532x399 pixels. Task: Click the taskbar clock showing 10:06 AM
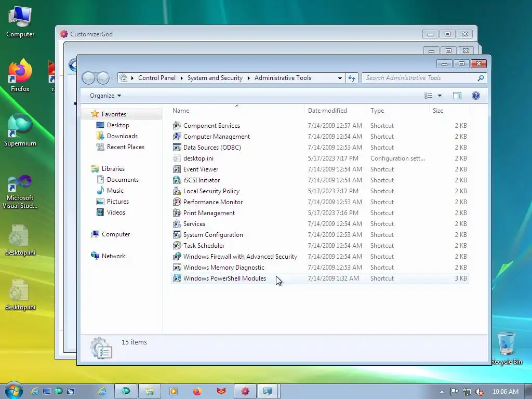click(x=505, y=392)
